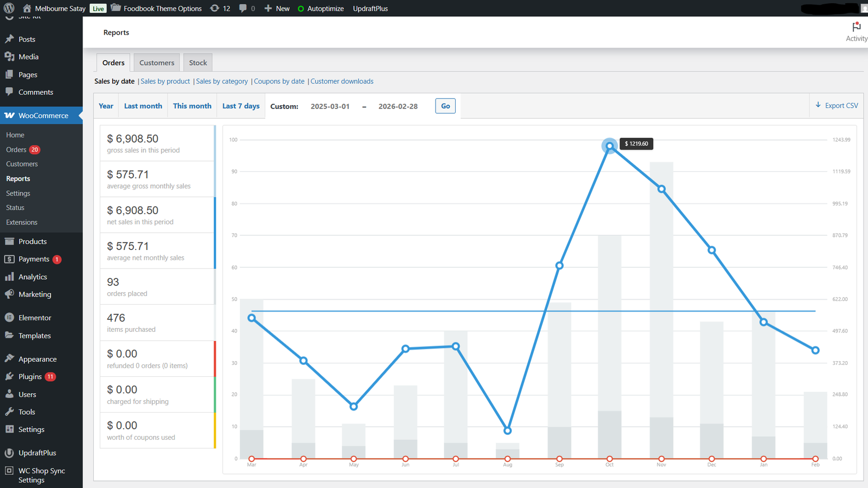This screenshot has width=868, height=488.
Task: Click the Pages icon in sidebar
Action: (9, 74)
